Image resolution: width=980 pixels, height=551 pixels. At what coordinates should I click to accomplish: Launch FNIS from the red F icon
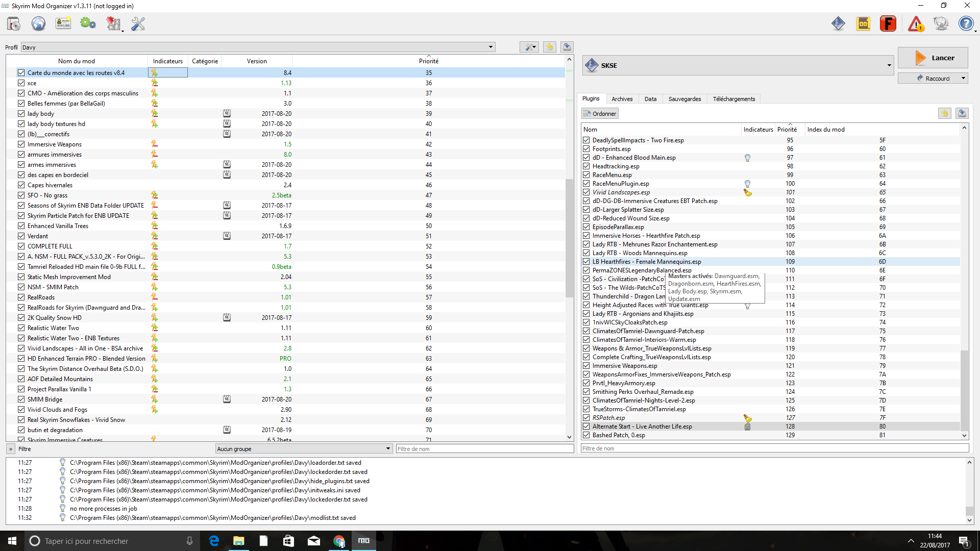pos(888,23)
